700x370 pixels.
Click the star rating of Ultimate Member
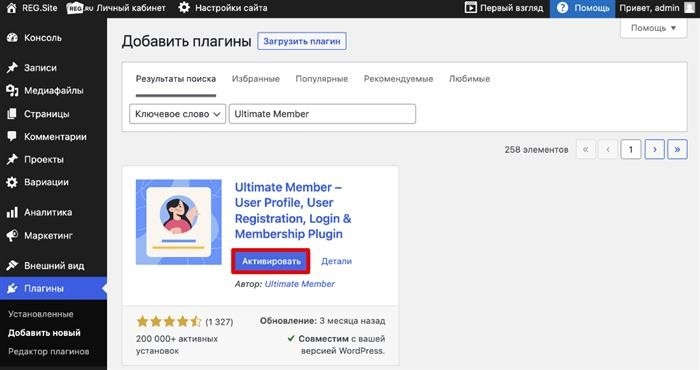tap(169, 321)
